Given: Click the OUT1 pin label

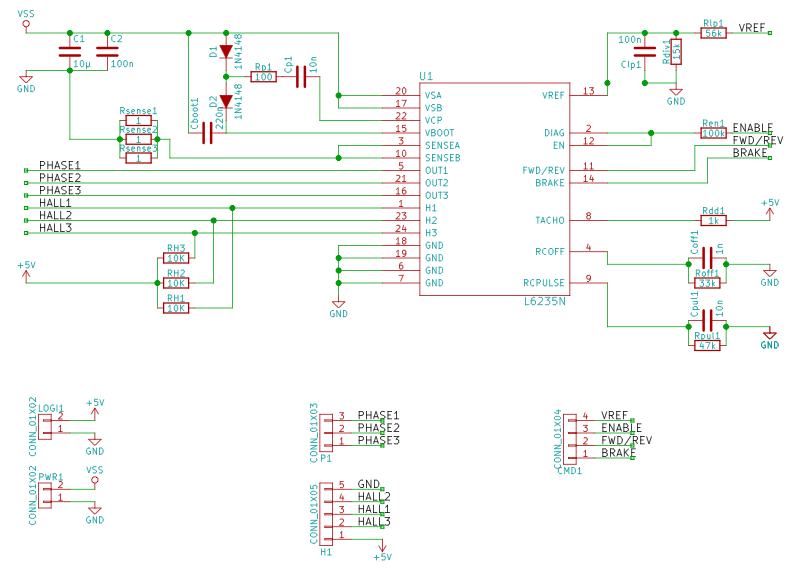Looking at the screenshot, I should pos(437,171).
